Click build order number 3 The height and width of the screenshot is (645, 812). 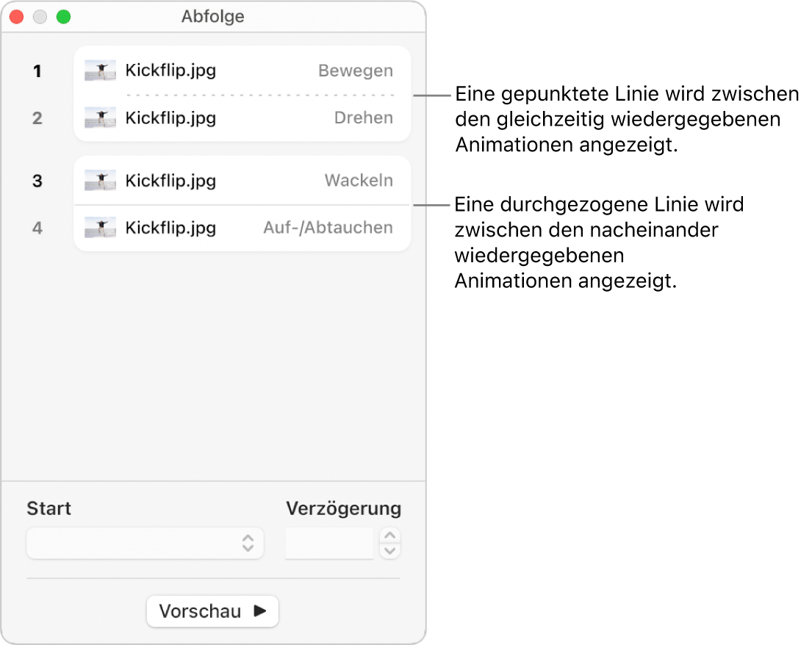coord(37,181)
